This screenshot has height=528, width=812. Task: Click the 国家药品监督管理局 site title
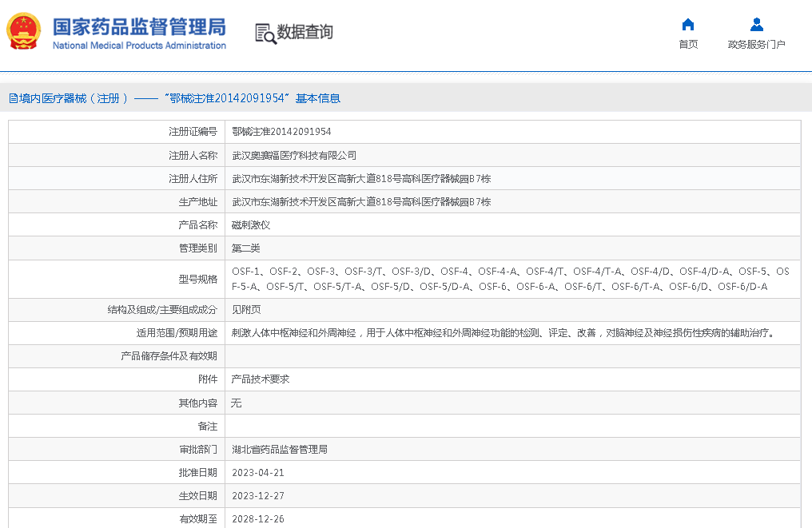[139, 26]
